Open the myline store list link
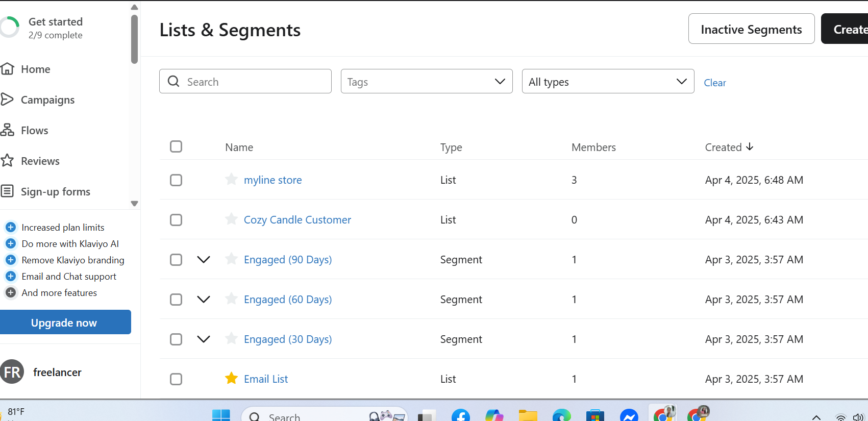This screenshot has height=421, width=868. 272,180
